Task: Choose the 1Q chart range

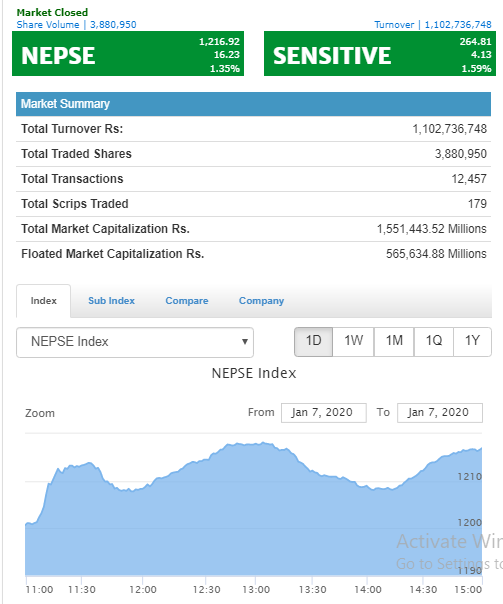Action: tap(434, 342)
